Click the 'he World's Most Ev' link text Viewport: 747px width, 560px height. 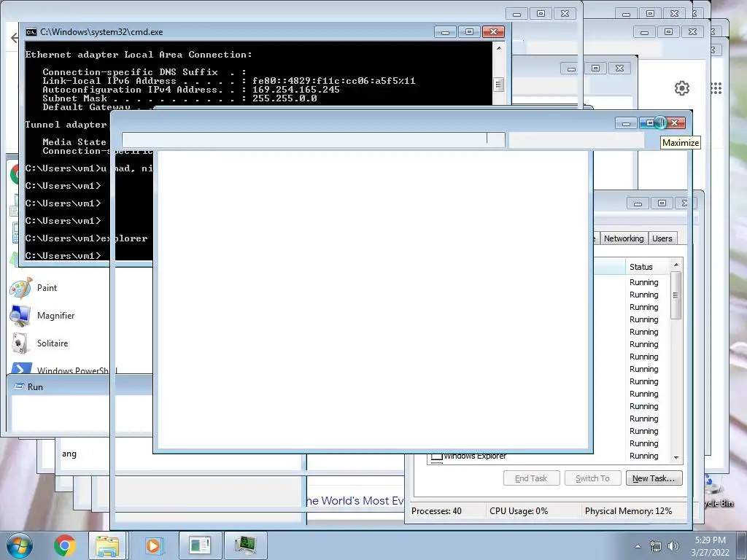(355, 500)
